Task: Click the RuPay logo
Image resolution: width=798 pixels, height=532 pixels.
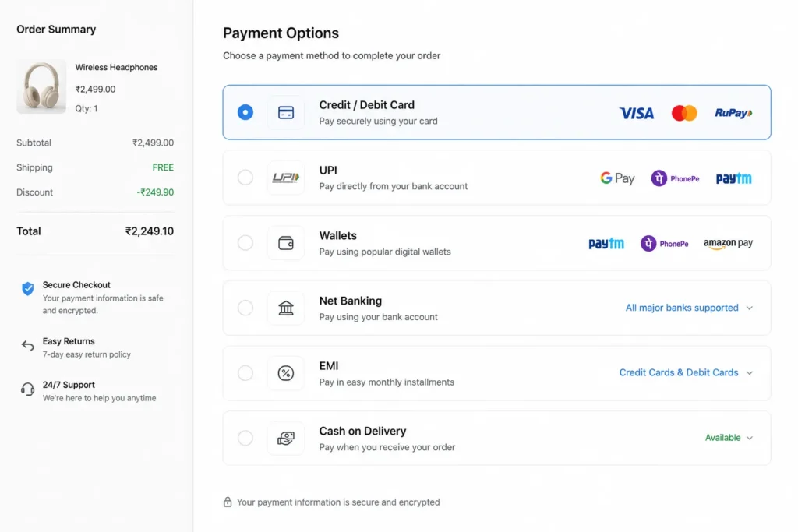Action: pos(733,113)
